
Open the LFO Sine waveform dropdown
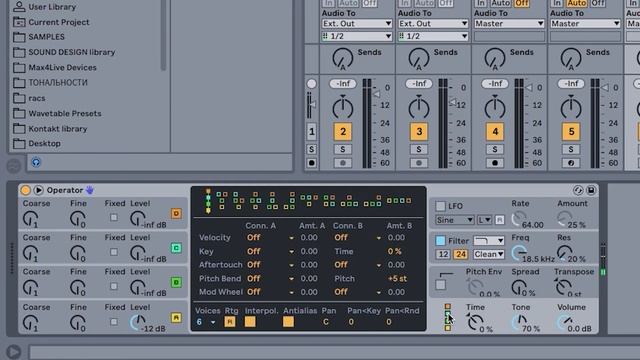tap(454, 220)
